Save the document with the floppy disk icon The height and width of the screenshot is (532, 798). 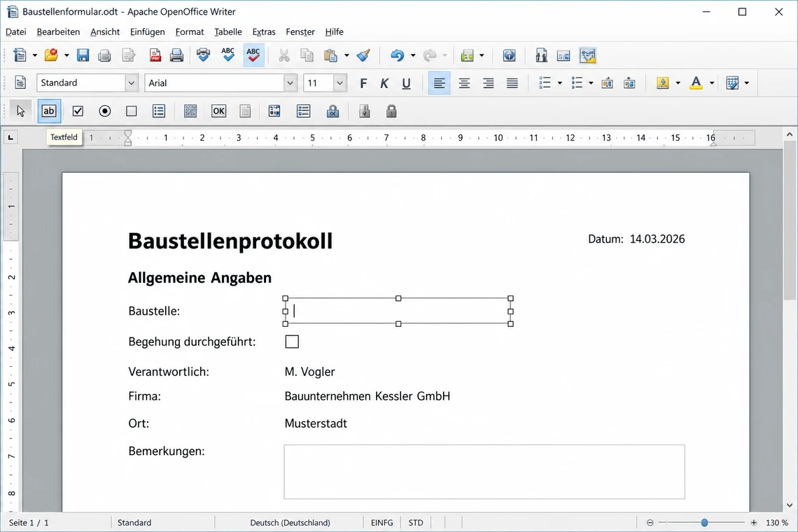83,55
